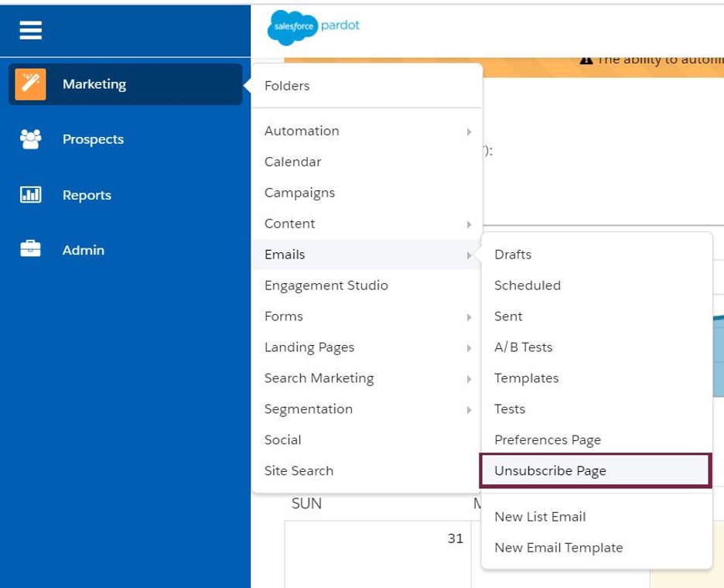Expand the Search Marketing submenu arrow
The width and height of the screenshot is (724, 588).
pos(469,379)
